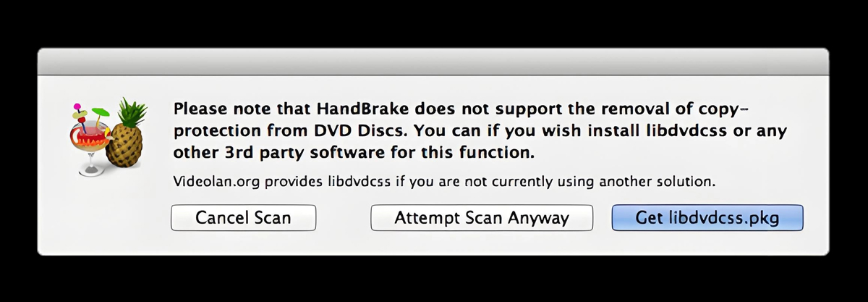Click the dialog's gray title bar

[x=433, y=62]
